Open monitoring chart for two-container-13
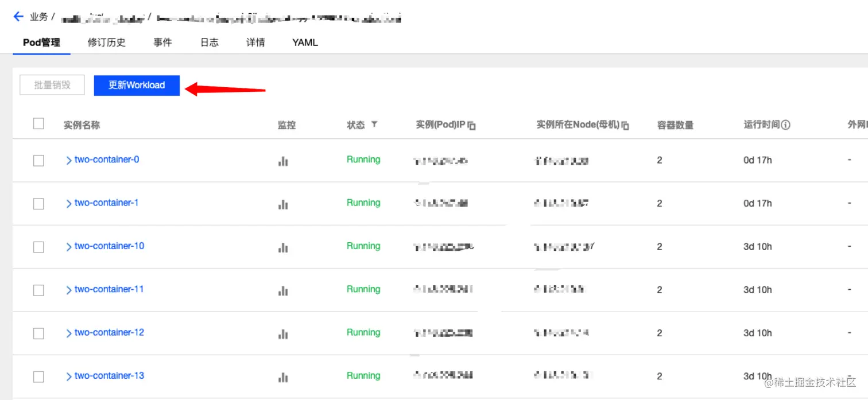Screen dimensions: 868x400 [282, 378]
